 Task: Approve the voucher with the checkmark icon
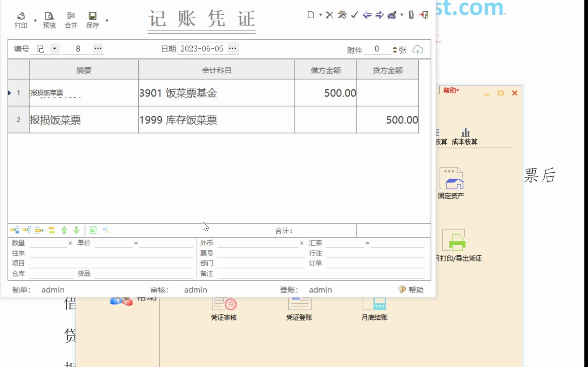tap(355, 15)
